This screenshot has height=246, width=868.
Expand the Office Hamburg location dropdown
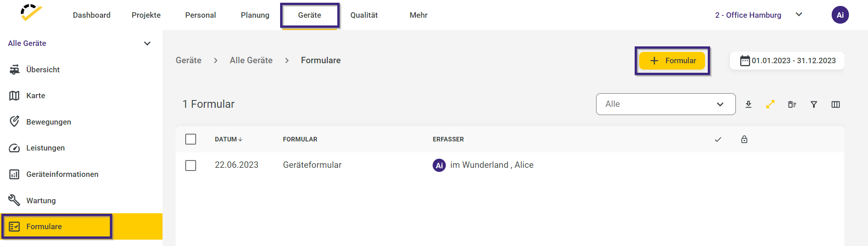(x=799, y=15)
